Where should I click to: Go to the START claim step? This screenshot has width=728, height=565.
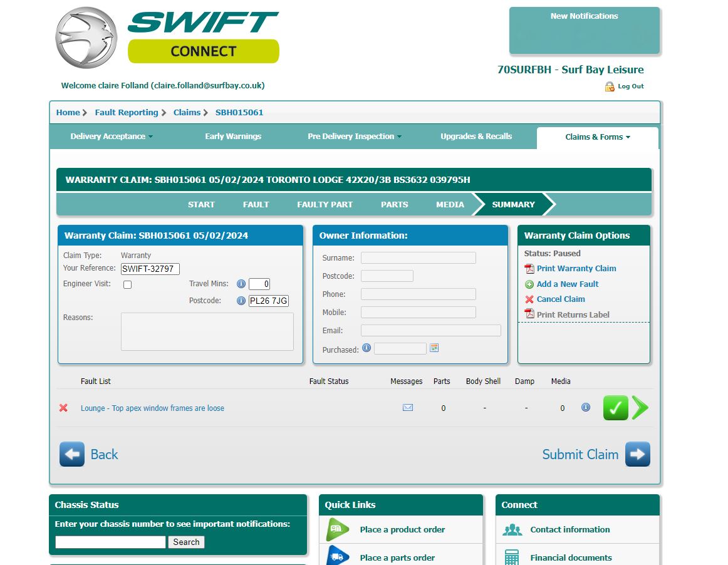click(x=201, y=205)
